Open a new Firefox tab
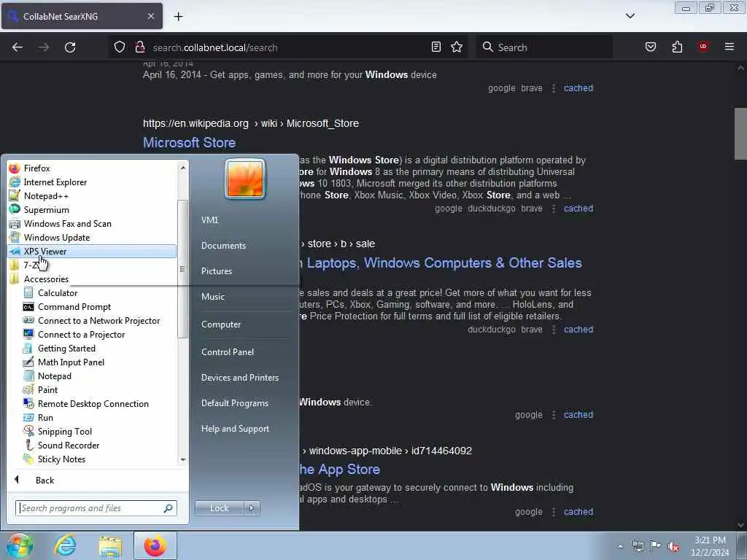 click(x=178, y=17)
